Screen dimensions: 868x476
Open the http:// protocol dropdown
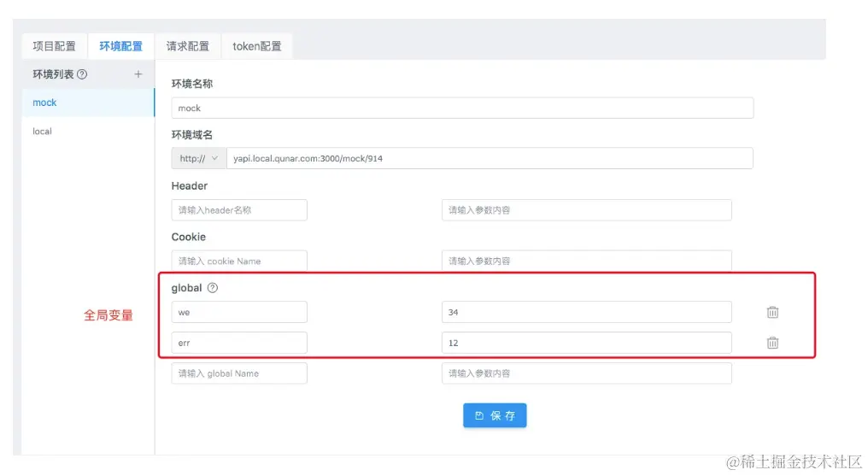(x=198, y=158)
